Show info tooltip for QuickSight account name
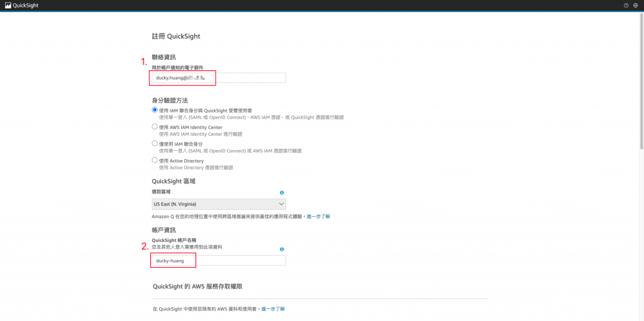Image resolution: width=644 pixels, height=321 pixels. point(282,249)
